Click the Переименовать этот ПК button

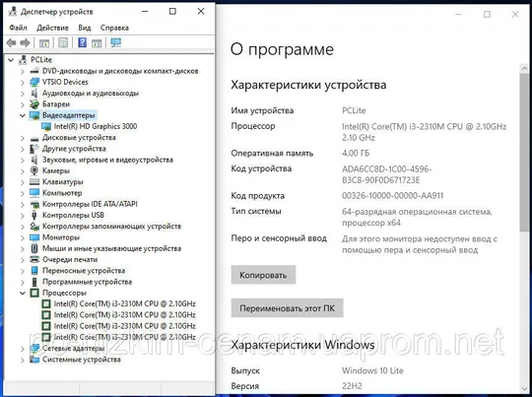[287, 308]
